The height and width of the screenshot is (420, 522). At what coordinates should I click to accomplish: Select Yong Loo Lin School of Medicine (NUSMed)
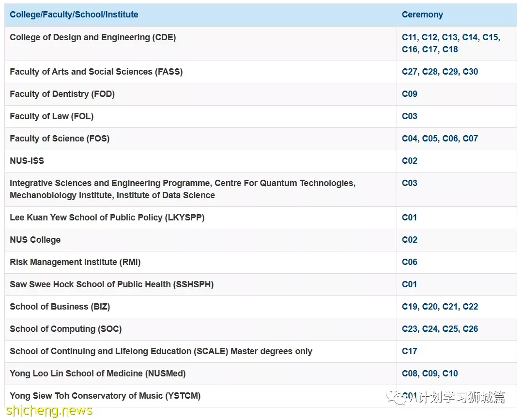click(x=97, y=373)
